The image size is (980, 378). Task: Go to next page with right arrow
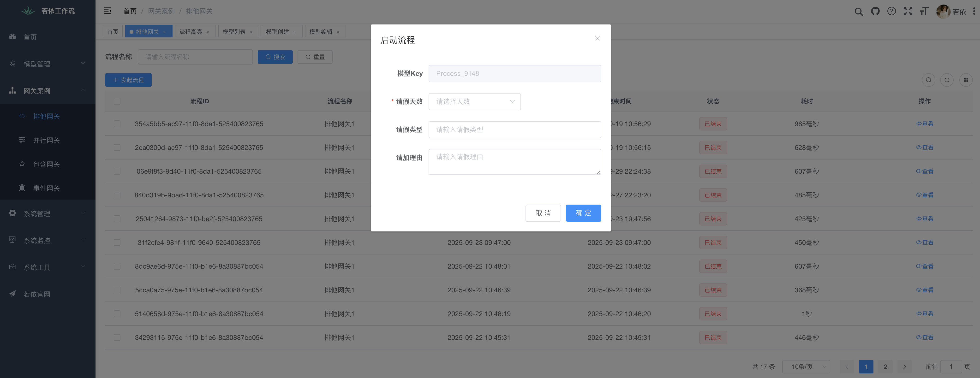coord(905,366)
